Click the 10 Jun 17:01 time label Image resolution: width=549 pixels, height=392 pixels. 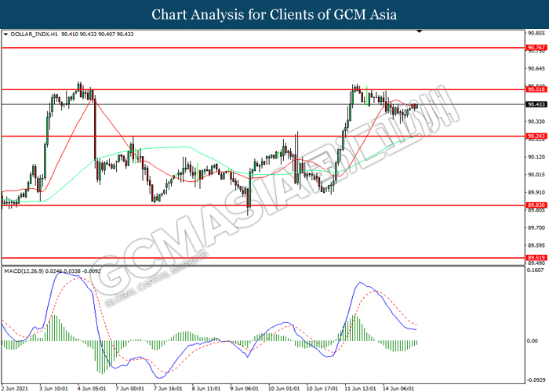pyautogui.click(x=322, y=389)
